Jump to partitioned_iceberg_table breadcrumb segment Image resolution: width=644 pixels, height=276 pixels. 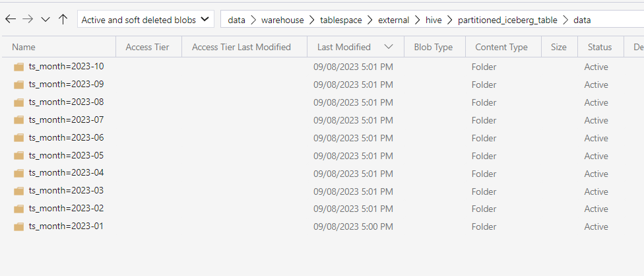pos(507,20)
